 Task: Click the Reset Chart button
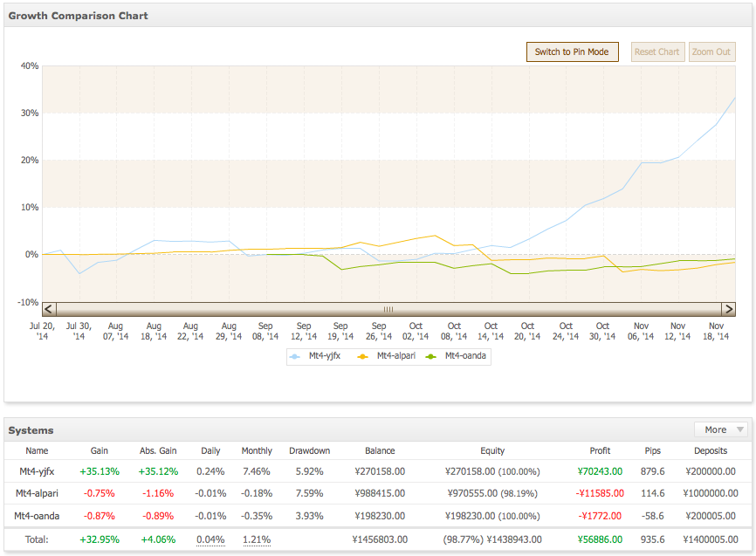pyautogui.click(x=657, y=51)
